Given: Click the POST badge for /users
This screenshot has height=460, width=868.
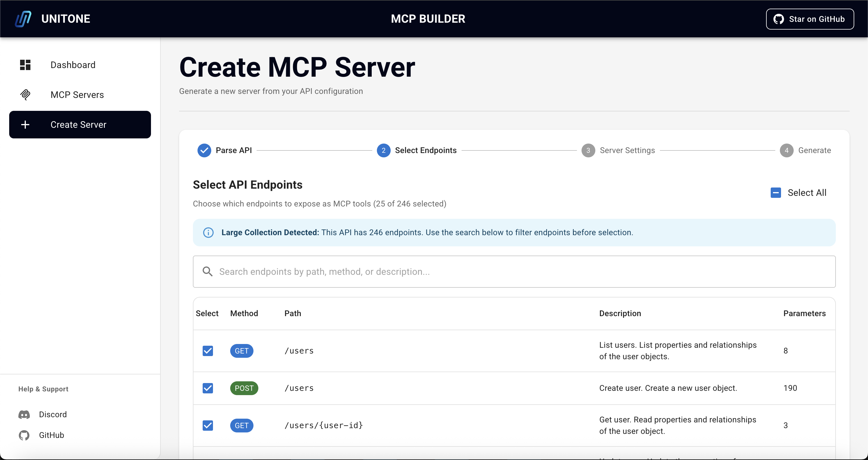Looking at the screenshot, I should tap(244, 388).
